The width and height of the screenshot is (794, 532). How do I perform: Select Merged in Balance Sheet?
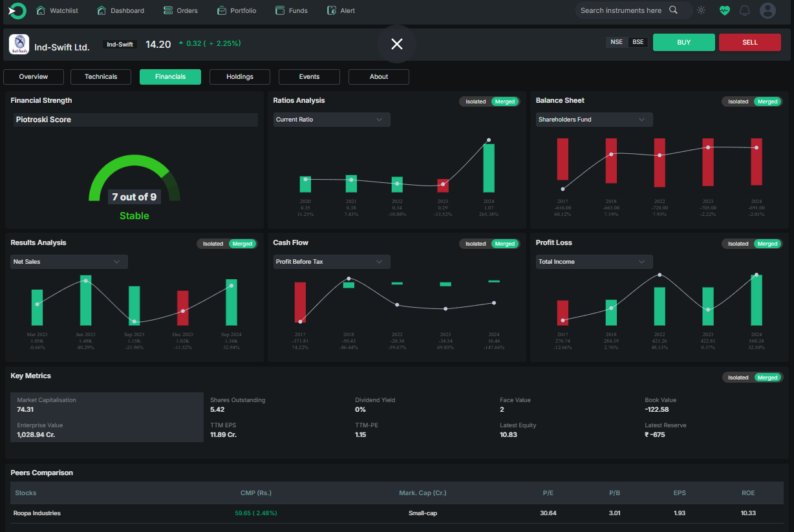click(767, 101)
